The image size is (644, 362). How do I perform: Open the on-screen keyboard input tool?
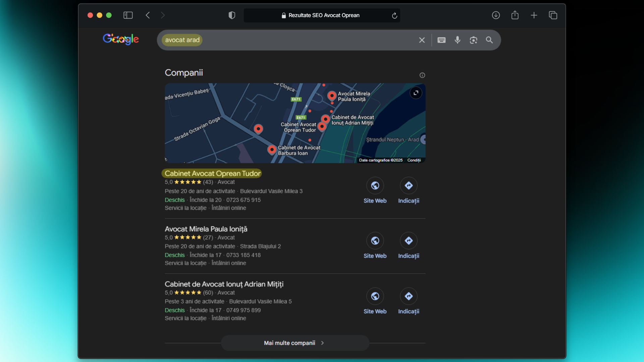pos(441,40)
